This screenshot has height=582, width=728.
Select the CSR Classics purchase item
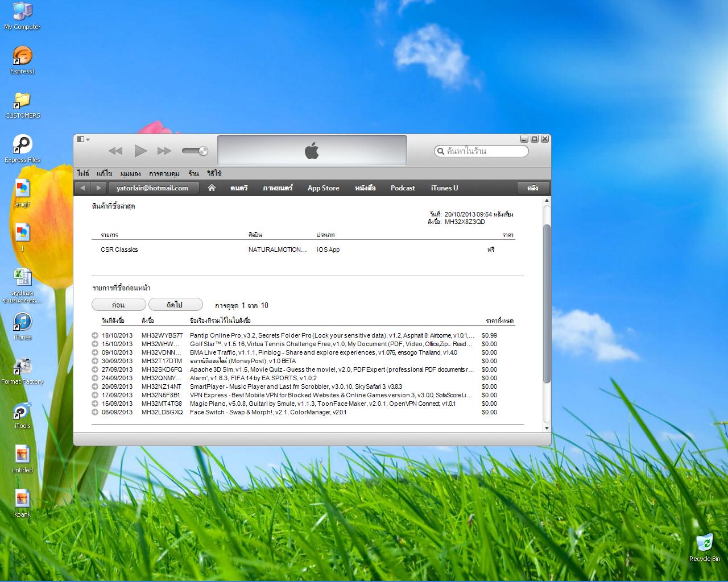pos(119,250)
